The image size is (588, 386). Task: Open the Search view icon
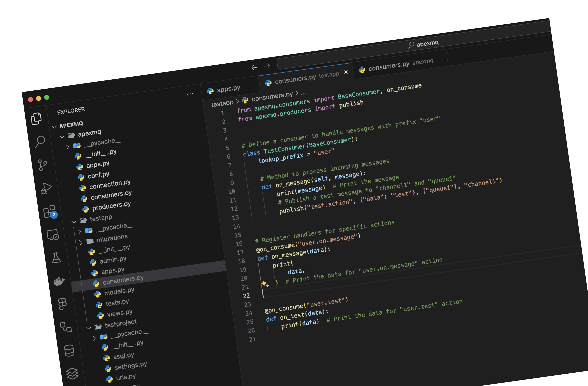point(40,142)
